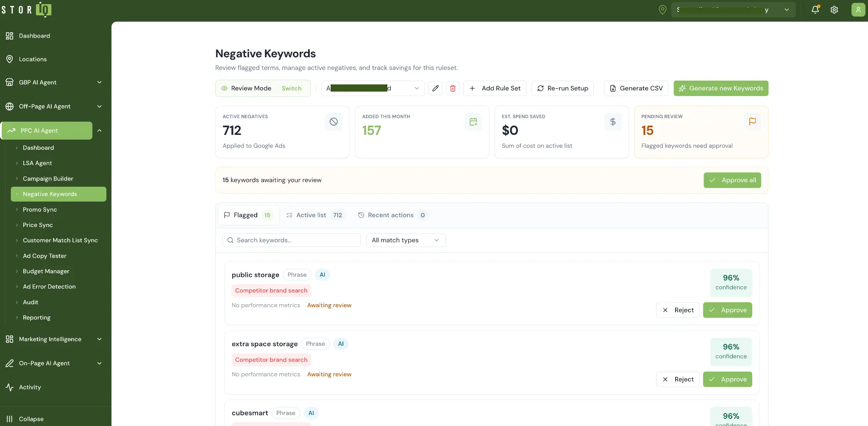Click the Activity pulse icon

9,387
